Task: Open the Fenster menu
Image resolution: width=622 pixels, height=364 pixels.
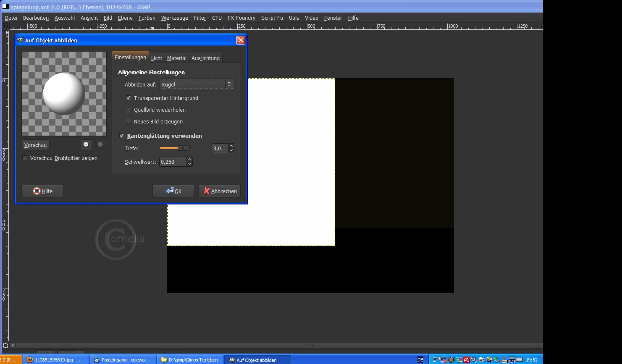Action: (x=333, y=18)
